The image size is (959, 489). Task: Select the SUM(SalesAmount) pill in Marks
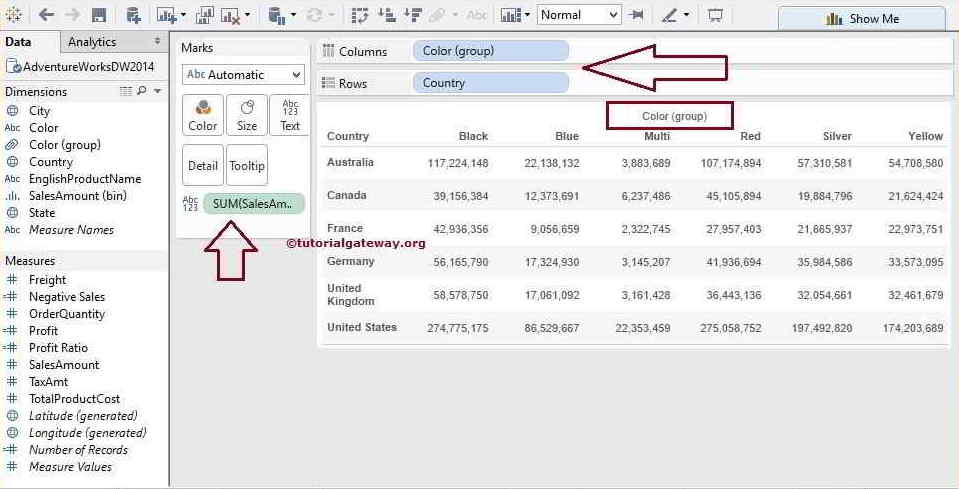pos(253,204)
